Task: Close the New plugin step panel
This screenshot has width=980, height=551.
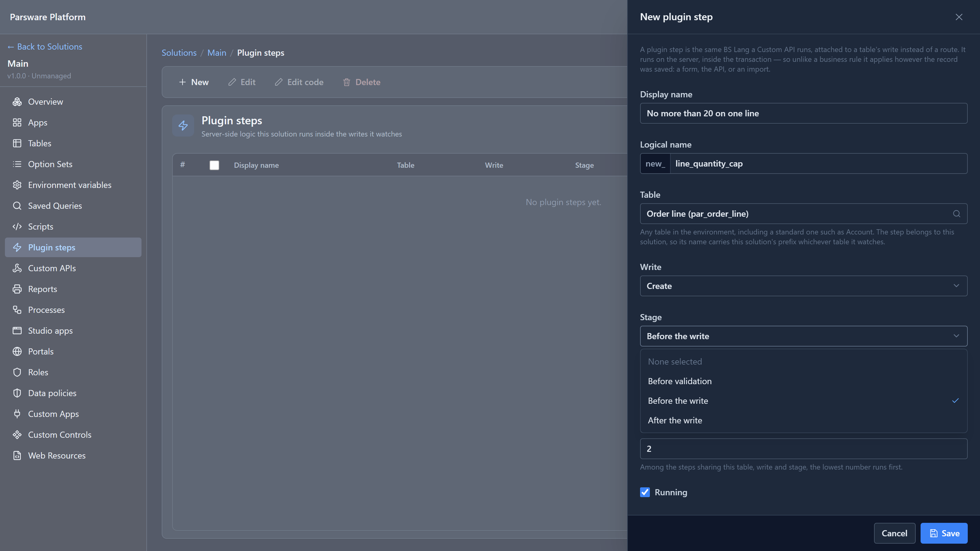Action: tap(959, 17)
